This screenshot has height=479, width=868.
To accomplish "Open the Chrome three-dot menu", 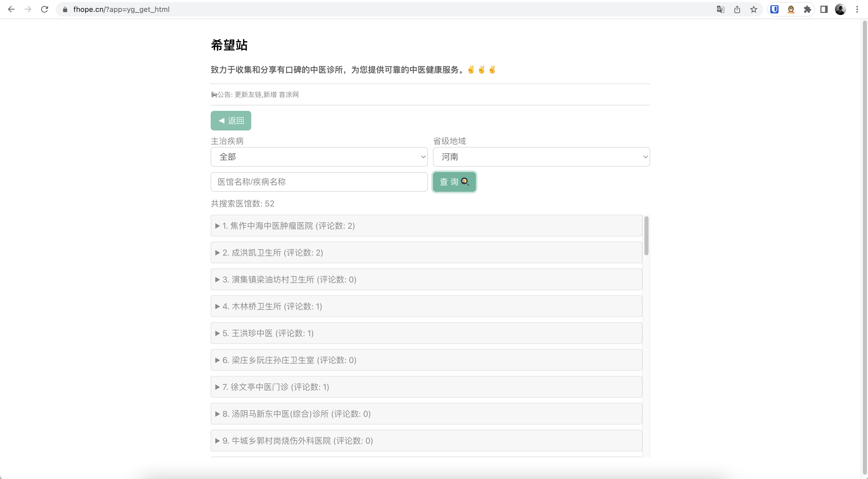I will tap(857, 10).
